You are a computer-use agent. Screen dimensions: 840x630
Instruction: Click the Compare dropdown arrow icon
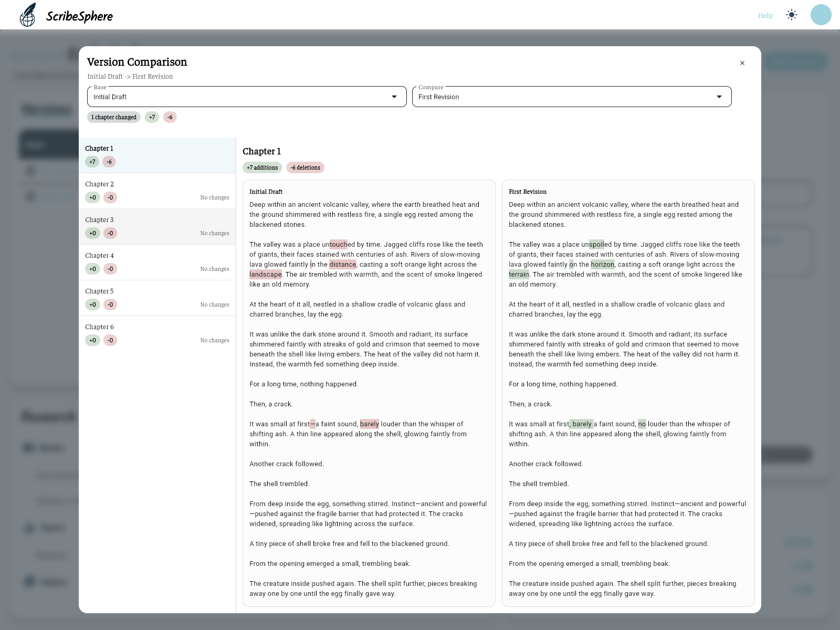(719, 97)
